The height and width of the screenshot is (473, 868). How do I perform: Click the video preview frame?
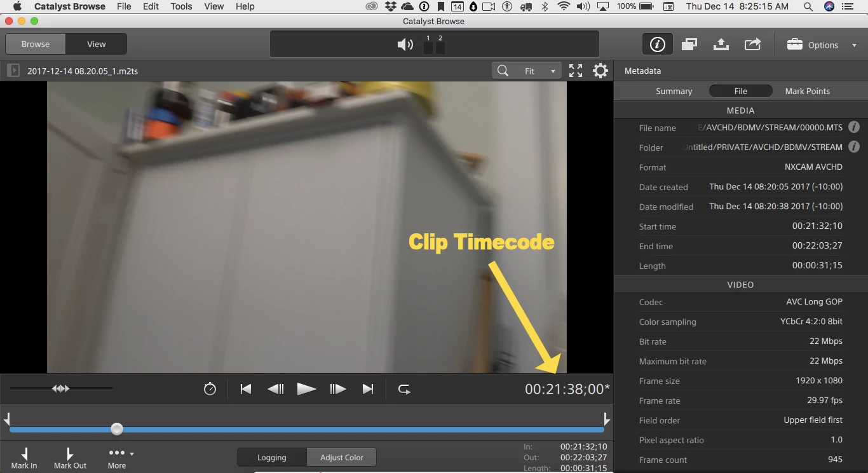coord(306,227)
